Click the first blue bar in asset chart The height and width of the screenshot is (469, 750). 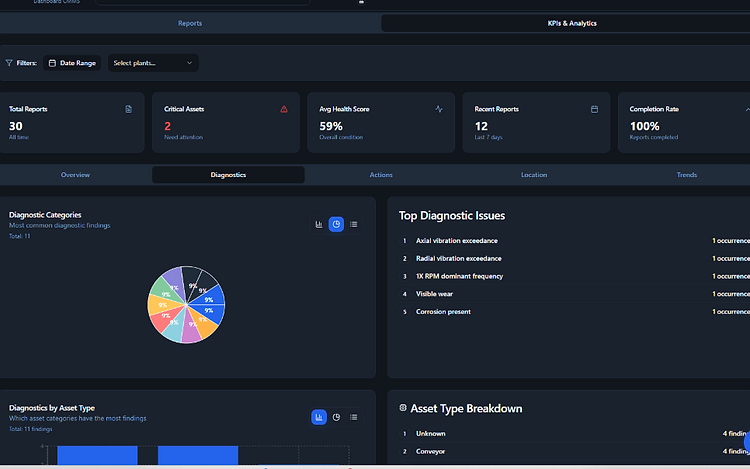[98, 455]
